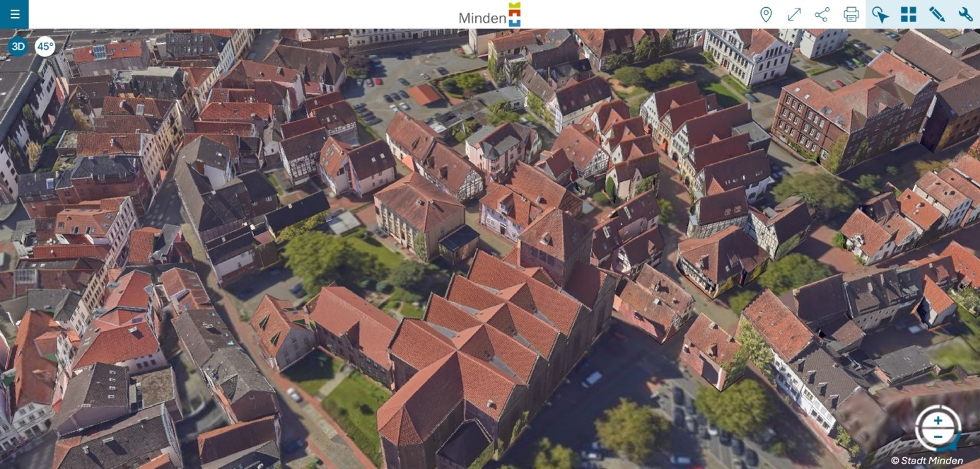This screenshot has width=980, height=469.
Task: Select the pencil drawing tool
Action: 937,15
